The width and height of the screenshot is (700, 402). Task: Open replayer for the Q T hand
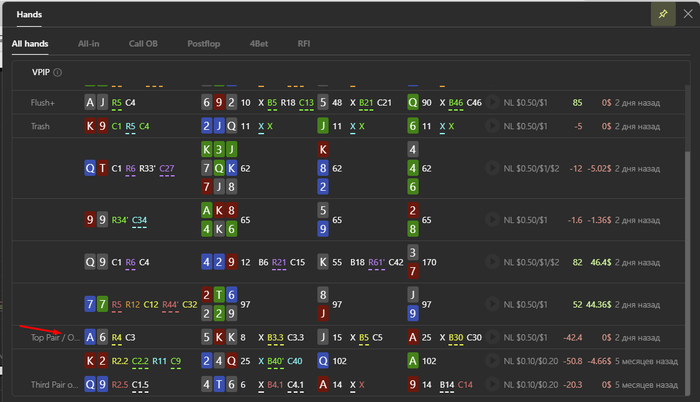click(492, 168)
